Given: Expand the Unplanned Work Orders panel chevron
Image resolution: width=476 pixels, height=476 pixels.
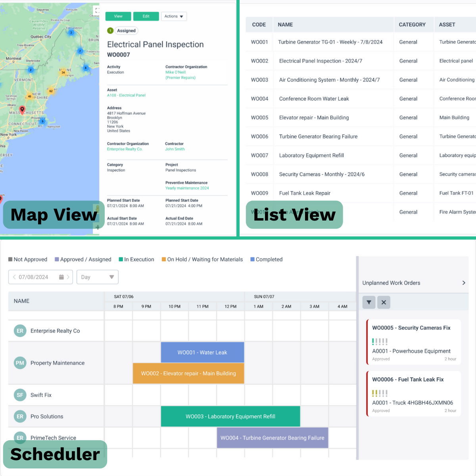Looking at the screenshot, I should 463,283.
